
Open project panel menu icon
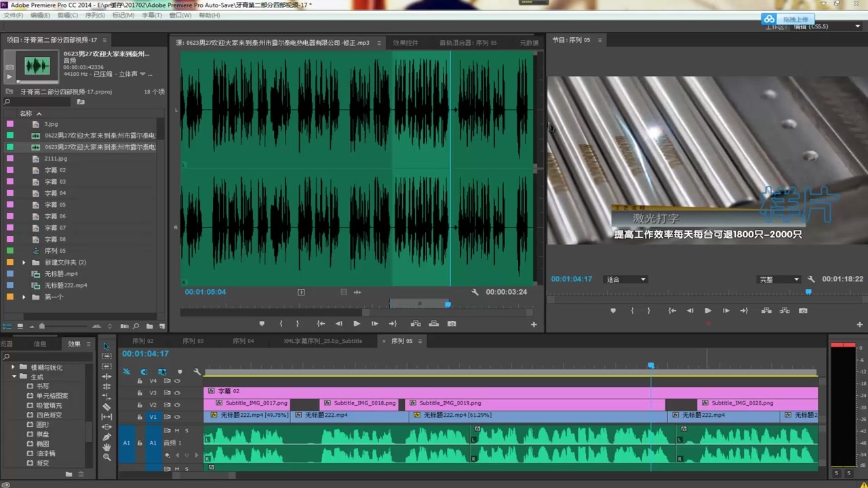click(104, 40)
